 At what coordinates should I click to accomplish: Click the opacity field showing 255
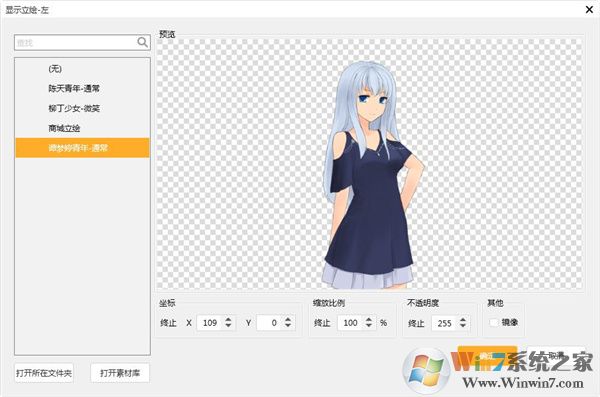point(445,323)
